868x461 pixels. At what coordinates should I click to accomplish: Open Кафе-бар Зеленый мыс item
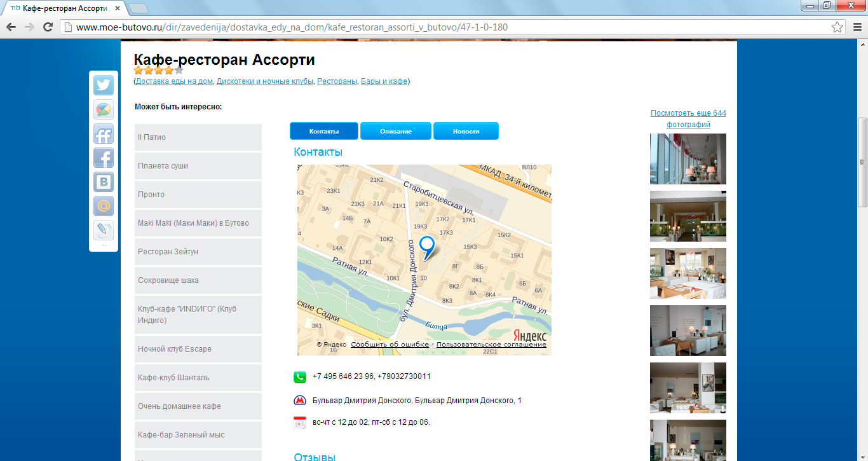(x=198, y=435)
